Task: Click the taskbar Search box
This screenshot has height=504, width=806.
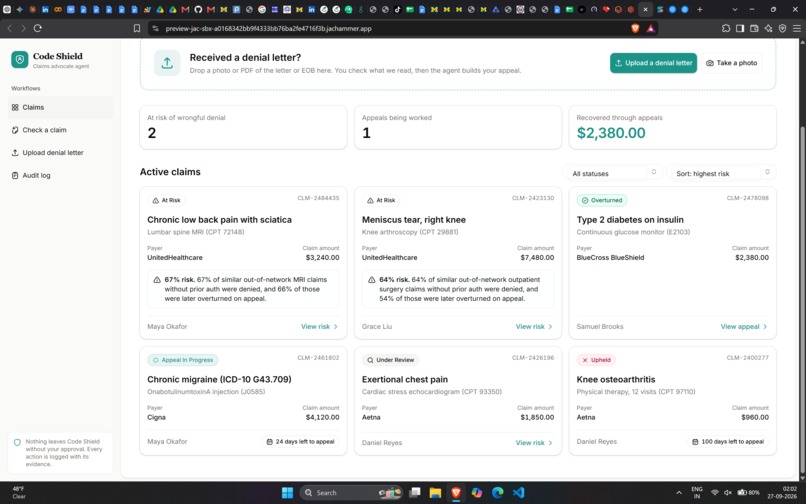Action: coord(351,493)
